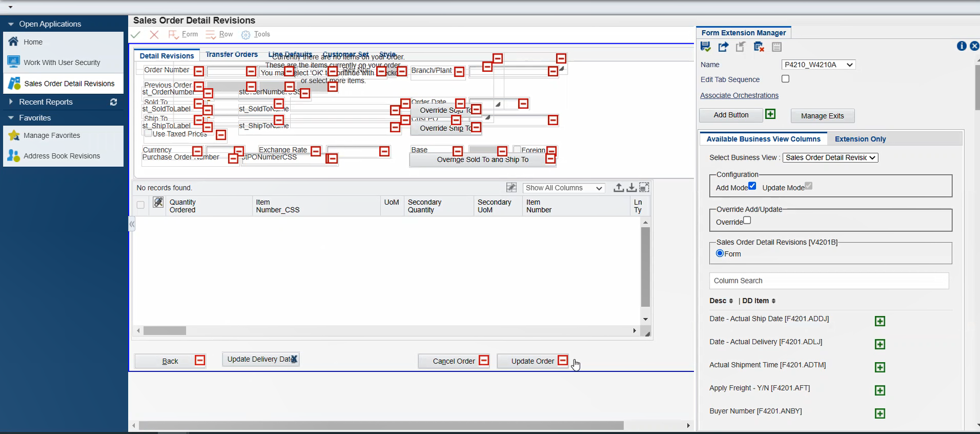
Task: Select the Form radio button
Action: [720, 253]
